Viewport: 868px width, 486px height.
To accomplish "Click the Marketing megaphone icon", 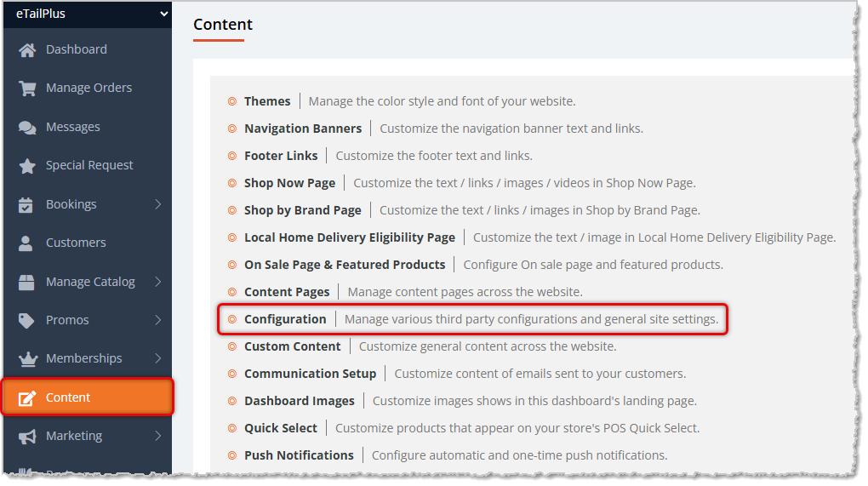I will pos(27,437).
